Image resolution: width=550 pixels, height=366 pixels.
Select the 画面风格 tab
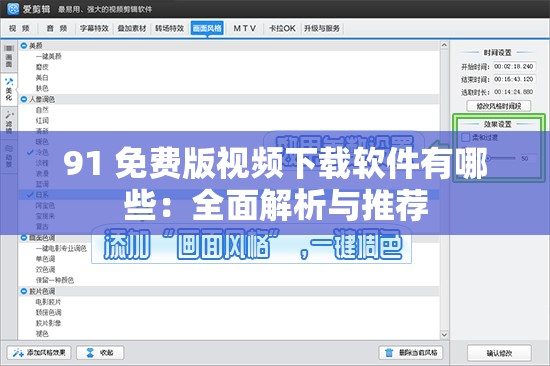(207, 28)
